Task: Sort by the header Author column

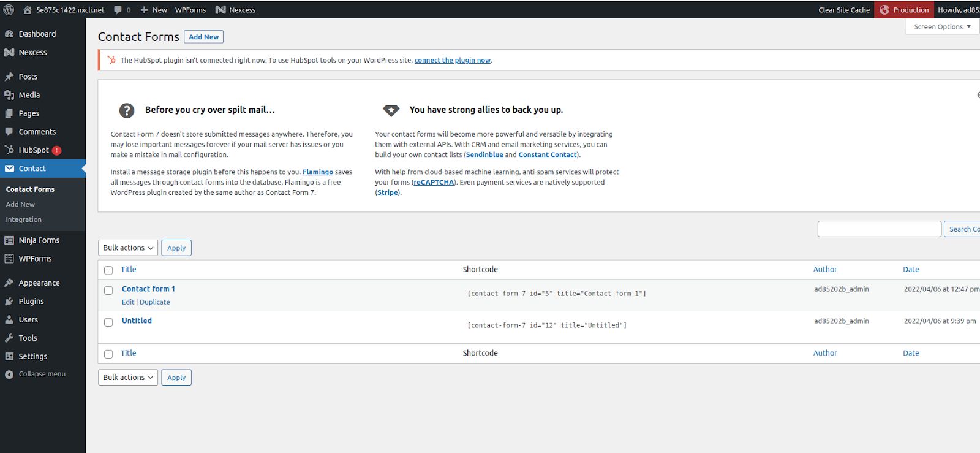Action: tap(825, 270)
